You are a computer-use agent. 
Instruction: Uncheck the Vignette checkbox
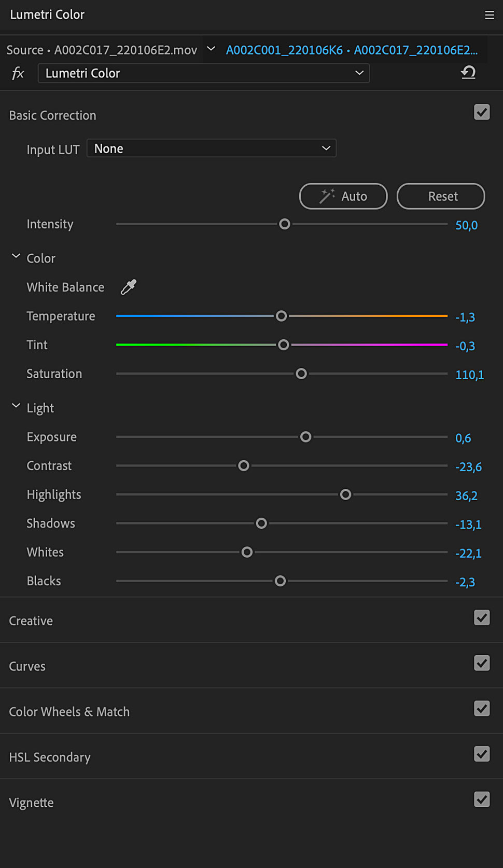[482, 800]
